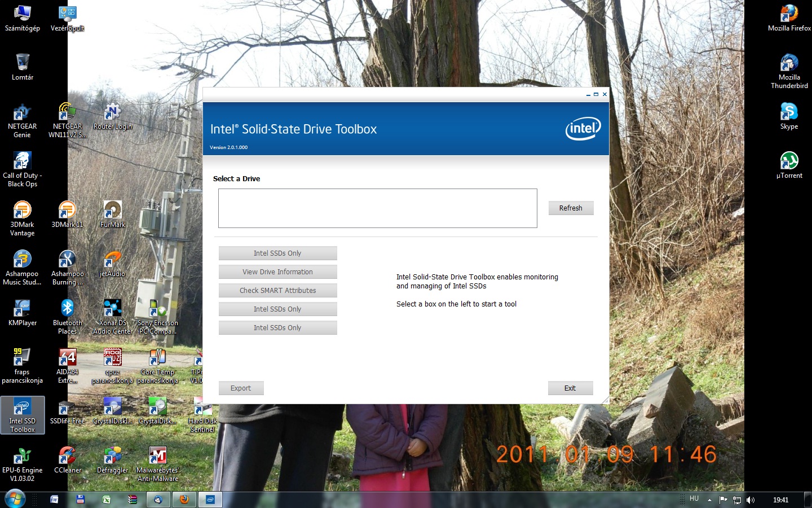812x508 pixels.
Task: Click the Export button
Action: click(x=241, y=388)
